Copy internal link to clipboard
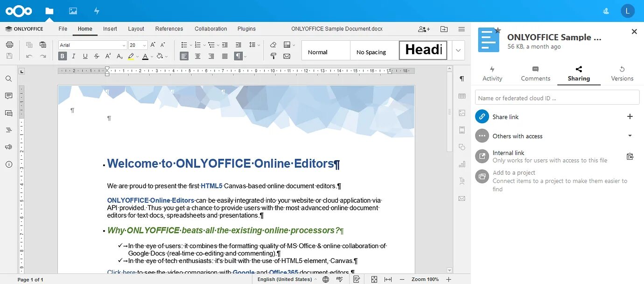 pyautogui.click(x=630, y=156)
